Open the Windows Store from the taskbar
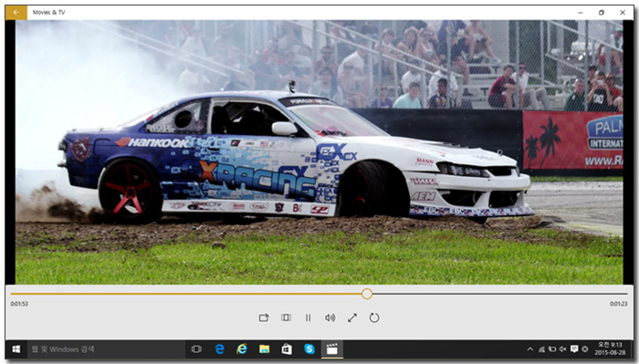This screenshot has height=364, width=639. (287, 349)
